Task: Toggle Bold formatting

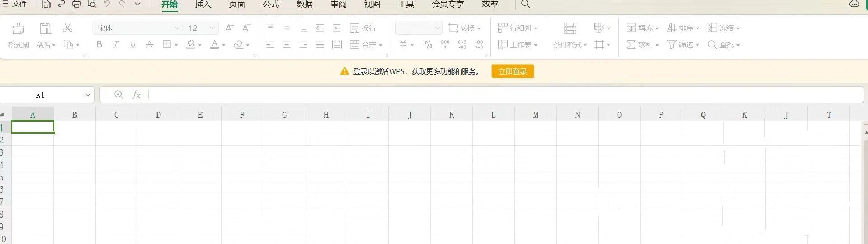Action: [99, 44]
